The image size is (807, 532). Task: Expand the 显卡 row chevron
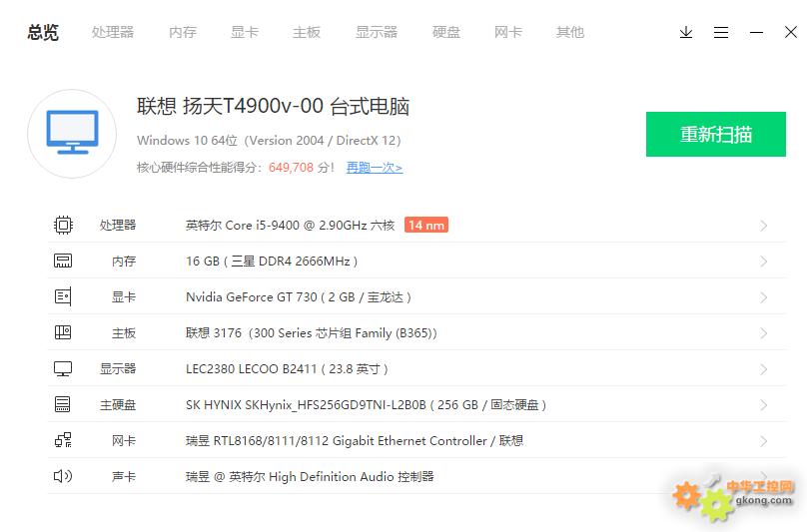764,297
